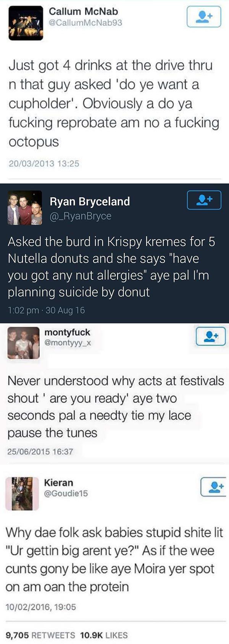229x644 pixels.
Task: Show the 9,705 Retweets list
Action: [x=40, y=635]
